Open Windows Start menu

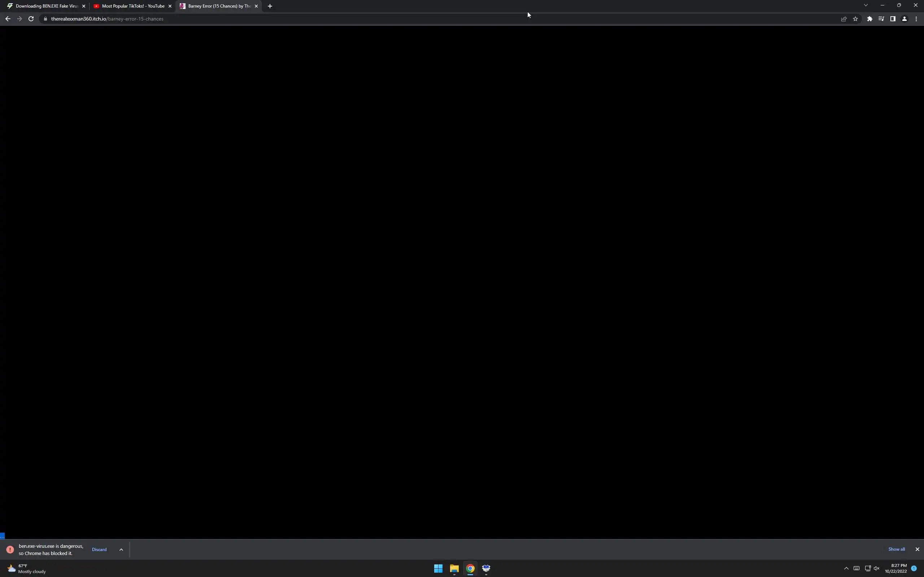(x=438, y=569)
